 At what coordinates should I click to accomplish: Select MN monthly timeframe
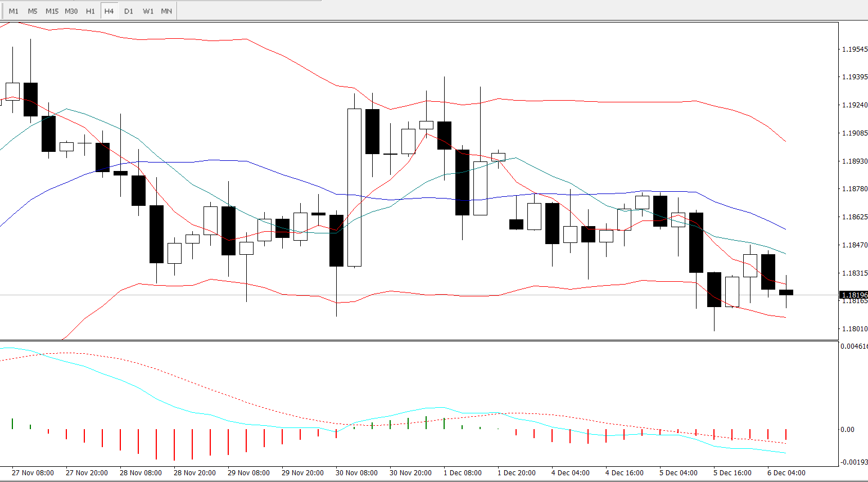[x=166, y=11]
